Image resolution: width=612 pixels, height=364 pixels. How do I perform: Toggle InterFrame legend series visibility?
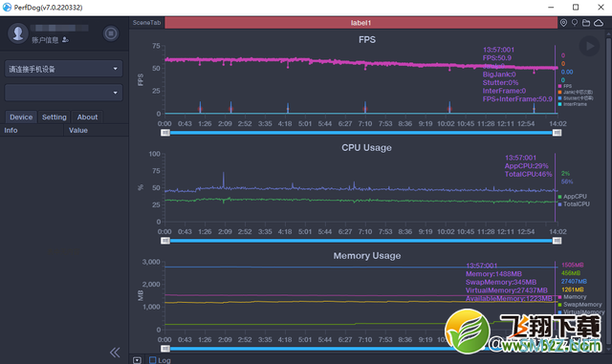572,104
